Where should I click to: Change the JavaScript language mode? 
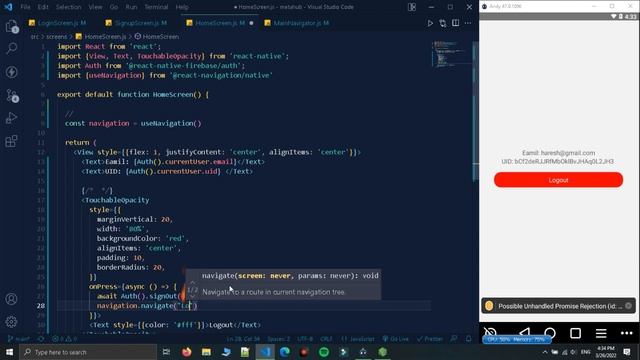click(358, 339)
